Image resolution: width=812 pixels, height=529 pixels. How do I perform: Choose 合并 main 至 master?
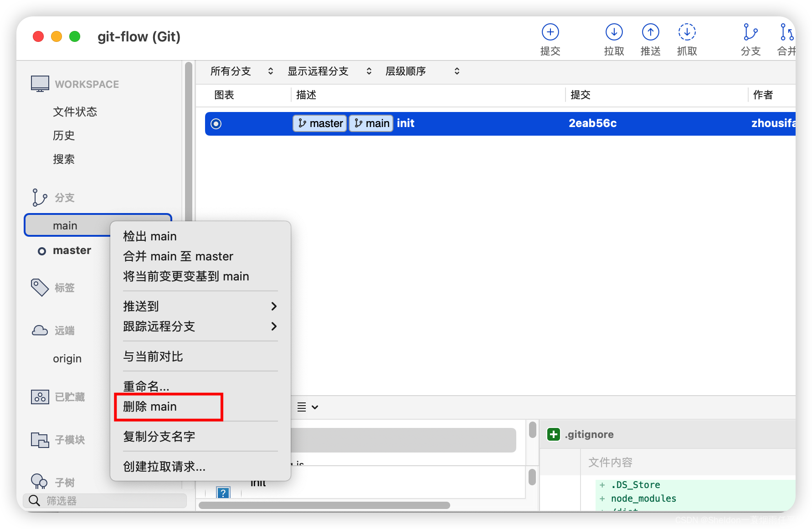pyautogui.click(x=200, y=256)
